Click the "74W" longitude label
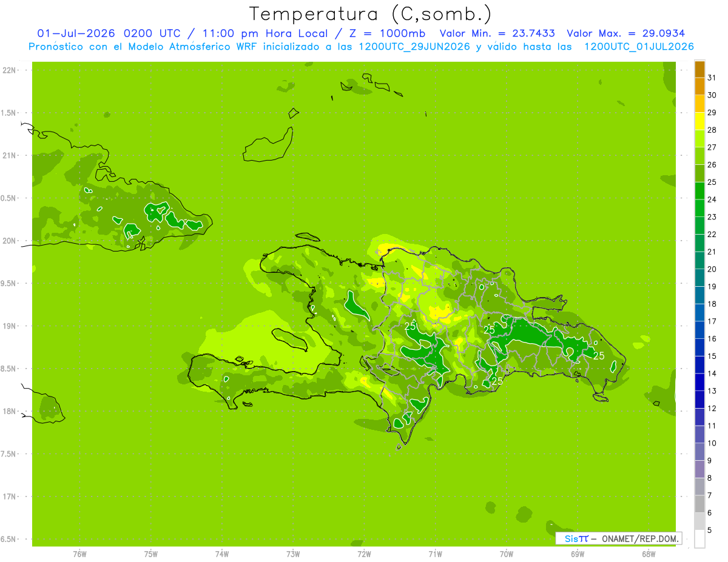 coord(222,554)
